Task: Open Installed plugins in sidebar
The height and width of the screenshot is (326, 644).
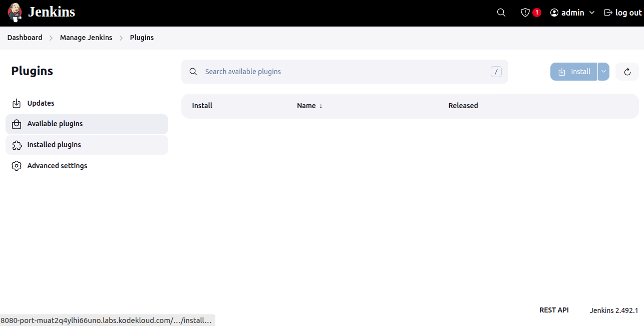Action: tap(87, 145)
